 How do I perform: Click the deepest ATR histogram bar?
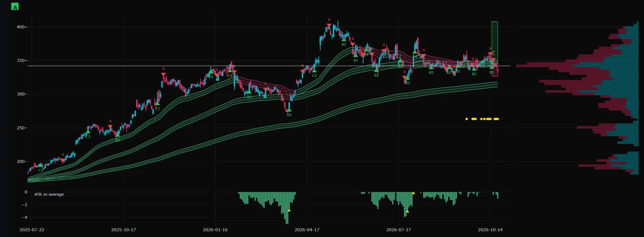tap(288, 208)
